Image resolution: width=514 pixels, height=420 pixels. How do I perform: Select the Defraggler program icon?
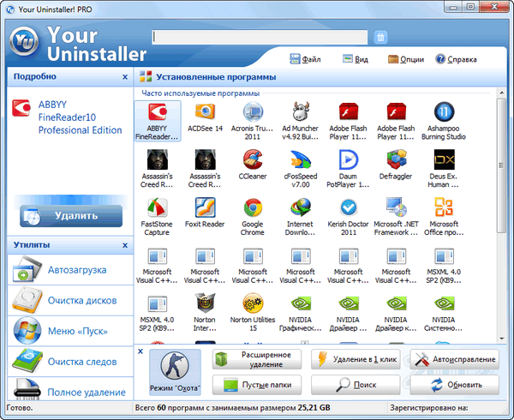click(x=396, y=159)
